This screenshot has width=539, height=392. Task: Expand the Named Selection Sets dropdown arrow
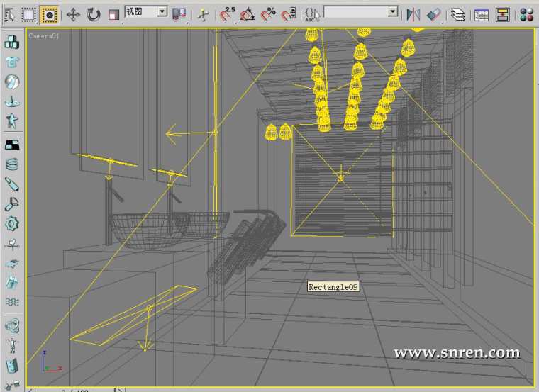pos(393,12)
